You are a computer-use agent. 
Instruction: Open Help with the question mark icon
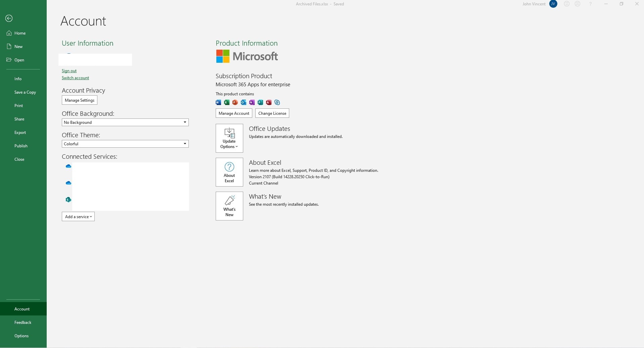coord(590,4)
